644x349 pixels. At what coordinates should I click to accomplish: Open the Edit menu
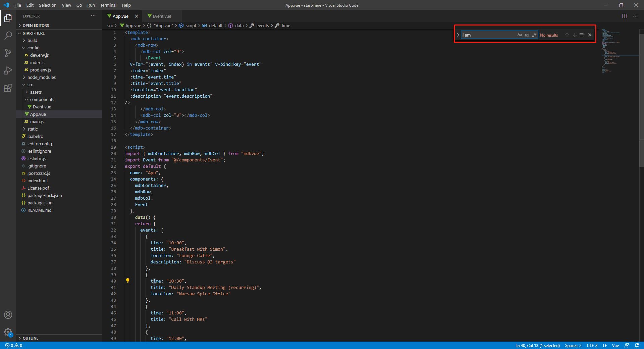coord(30,5)
